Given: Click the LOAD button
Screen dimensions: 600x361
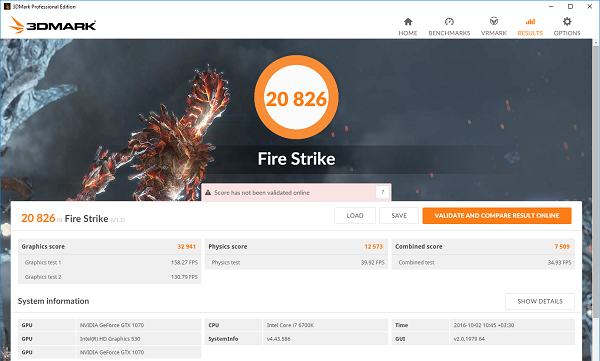Looking at the screenshot, I should click(355, 216).
